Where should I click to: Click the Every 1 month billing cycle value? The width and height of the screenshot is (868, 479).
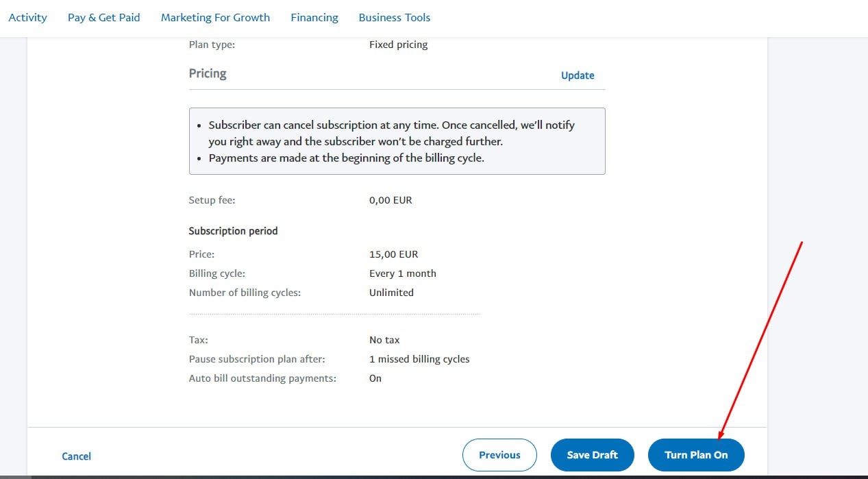pos(402,273)
